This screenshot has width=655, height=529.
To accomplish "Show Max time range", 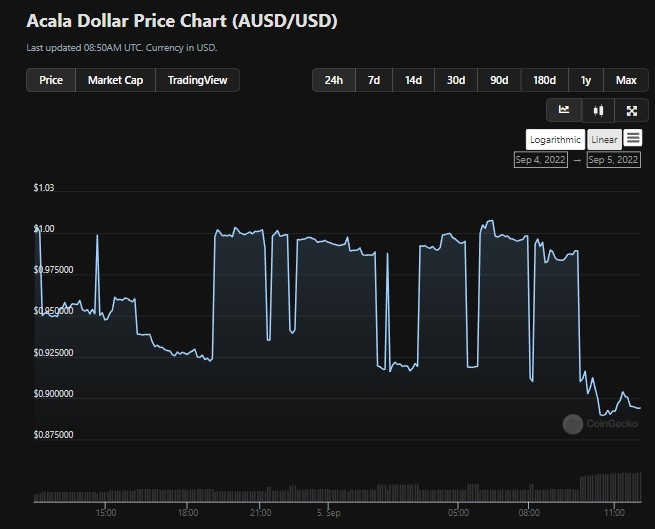I will pos(626,80).
